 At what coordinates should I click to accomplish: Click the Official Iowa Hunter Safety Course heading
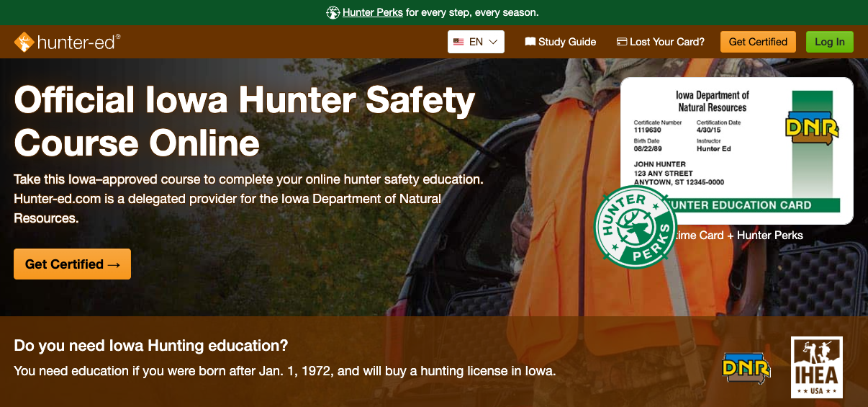point(245,121)
